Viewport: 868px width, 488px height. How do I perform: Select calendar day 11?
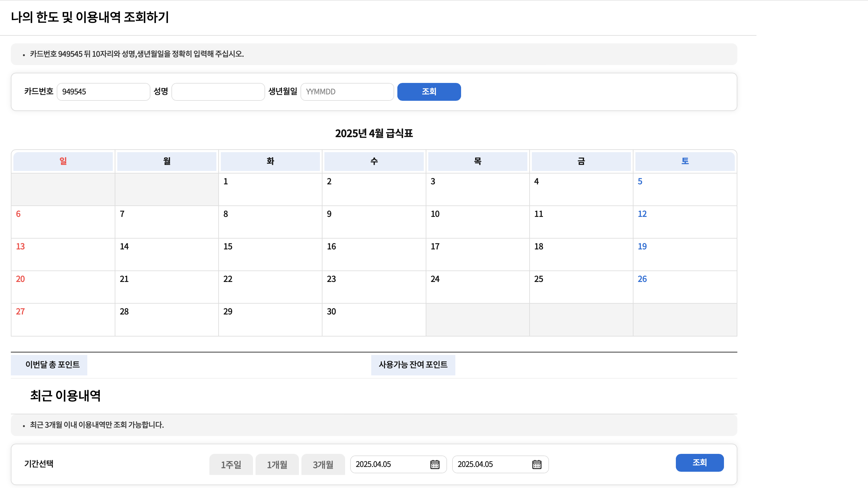[x=581, y=222]
